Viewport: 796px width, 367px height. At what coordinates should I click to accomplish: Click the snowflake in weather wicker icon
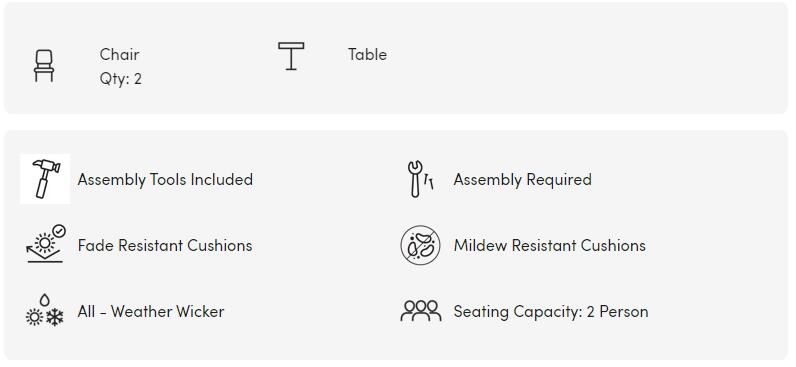(x=55, y=318)
